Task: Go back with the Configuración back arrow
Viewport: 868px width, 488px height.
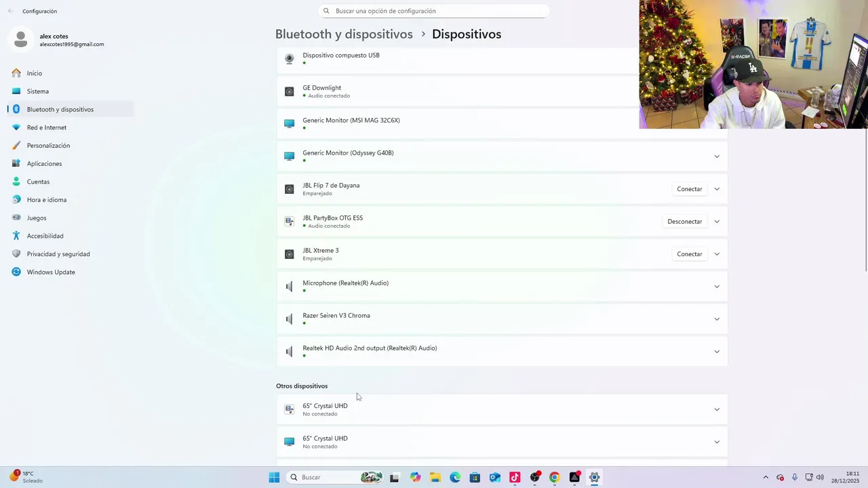Action: [x=10, y=11]
